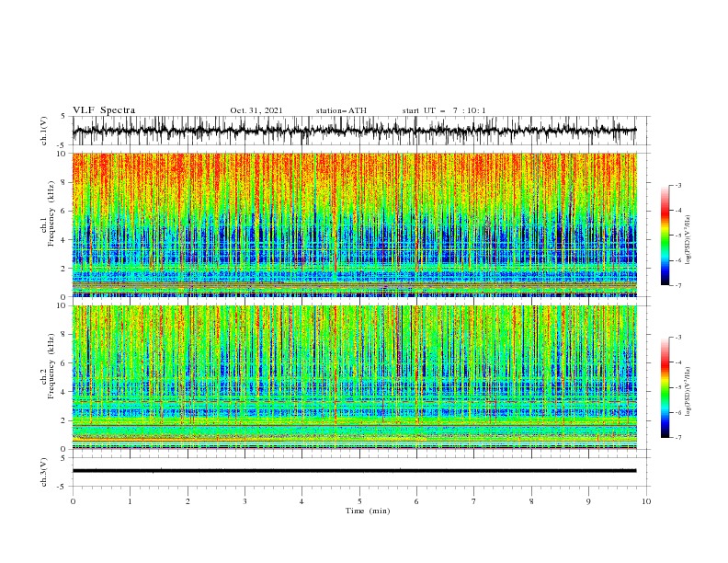Click the log(PSD) label beside ch.1 color bar
The image size is (728, 563).
pos(688,240)
